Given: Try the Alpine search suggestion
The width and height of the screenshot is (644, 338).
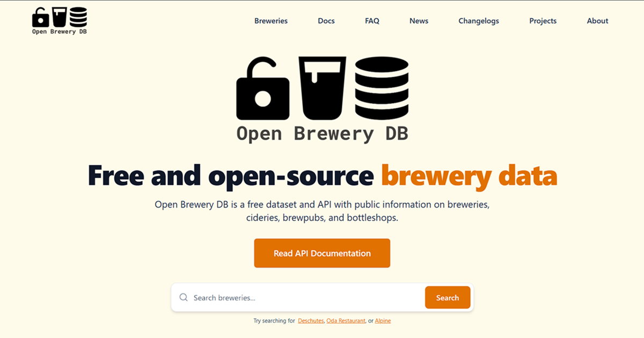Looking at the screenshot, I should click(x=383, y=321).
